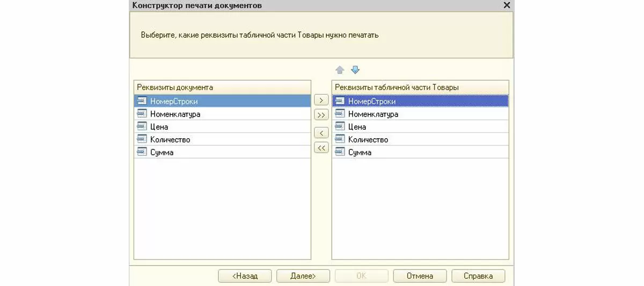
Task: Open Справка help button
Action: (478, 276)
